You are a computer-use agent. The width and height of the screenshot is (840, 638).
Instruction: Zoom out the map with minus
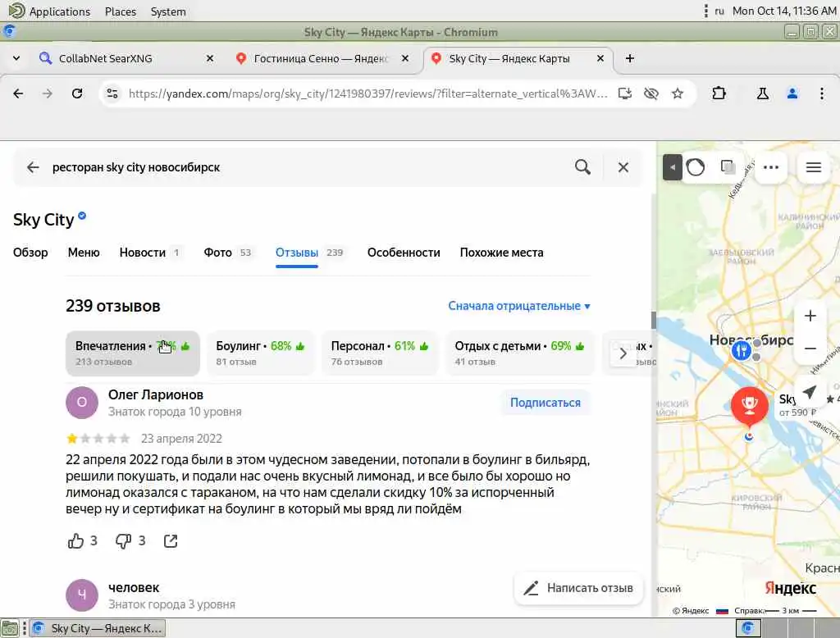[810, 349]
